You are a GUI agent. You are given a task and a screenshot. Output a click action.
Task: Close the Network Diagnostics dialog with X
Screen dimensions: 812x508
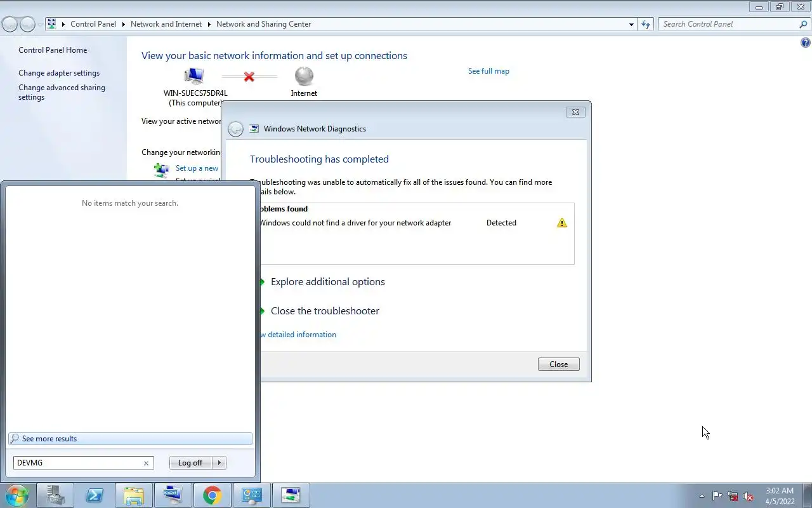[x=575, y=112]
